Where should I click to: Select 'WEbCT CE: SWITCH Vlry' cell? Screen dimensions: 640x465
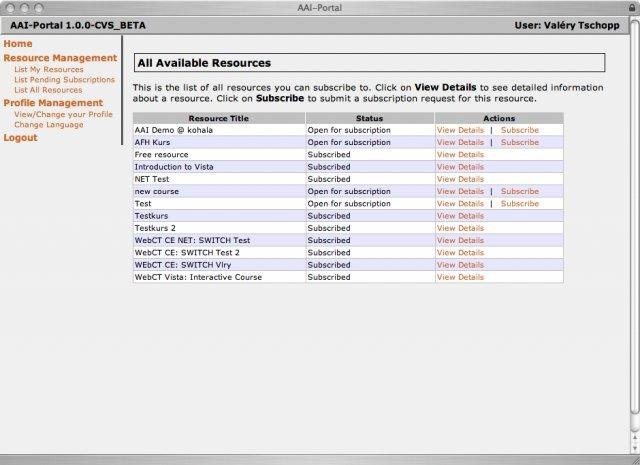pos(219,265)
